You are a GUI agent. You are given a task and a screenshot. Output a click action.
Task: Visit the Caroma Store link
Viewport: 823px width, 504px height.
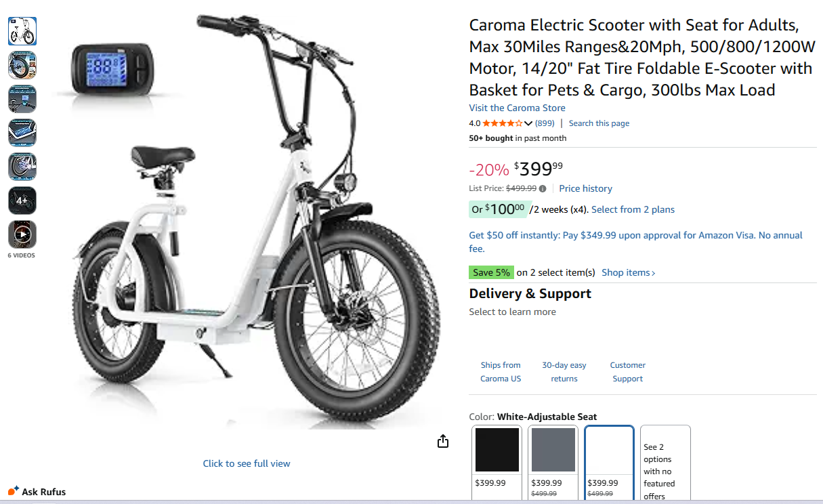tap(517, 108)
